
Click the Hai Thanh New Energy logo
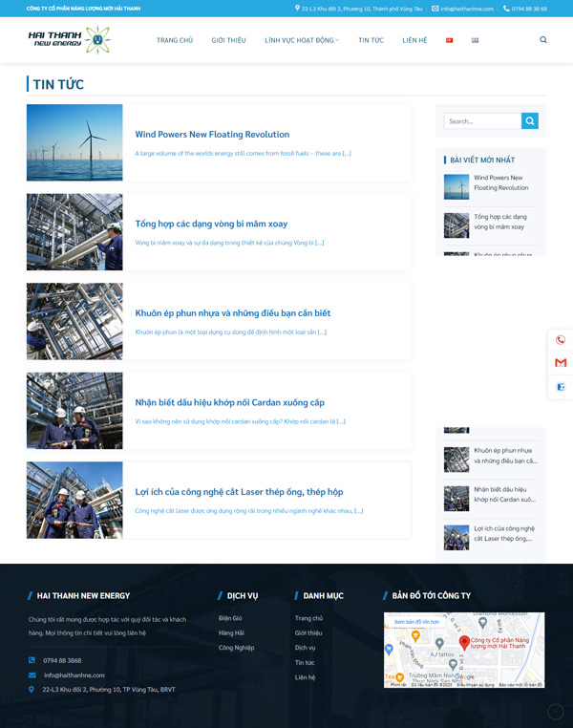click(x=70, y=40)
